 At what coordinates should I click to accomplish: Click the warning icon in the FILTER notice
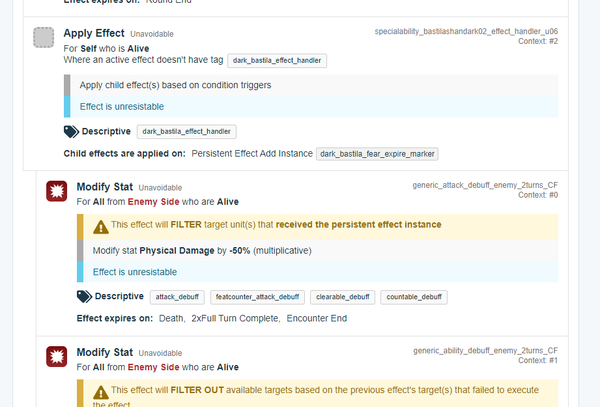point(99,225)
